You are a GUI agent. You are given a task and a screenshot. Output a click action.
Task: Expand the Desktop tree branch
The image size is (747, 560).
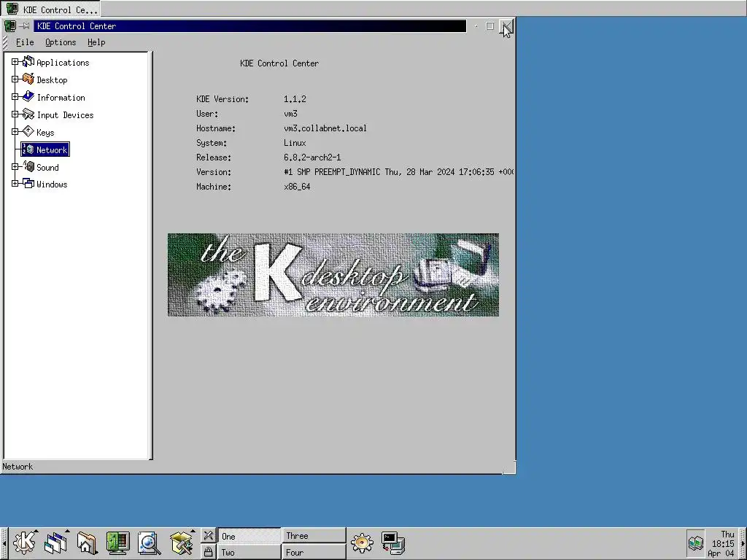pos(15,79)
